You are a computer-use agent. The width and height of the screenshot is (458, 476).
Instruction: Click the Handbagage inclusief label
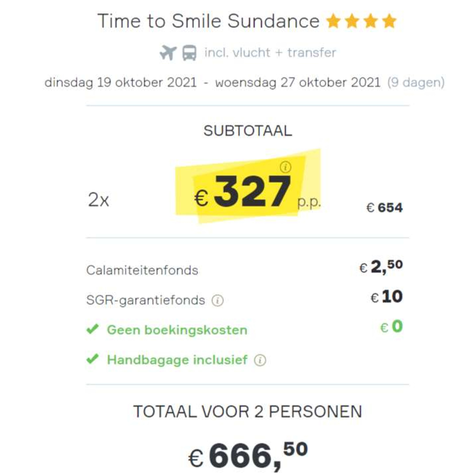[x=177, y=360]
